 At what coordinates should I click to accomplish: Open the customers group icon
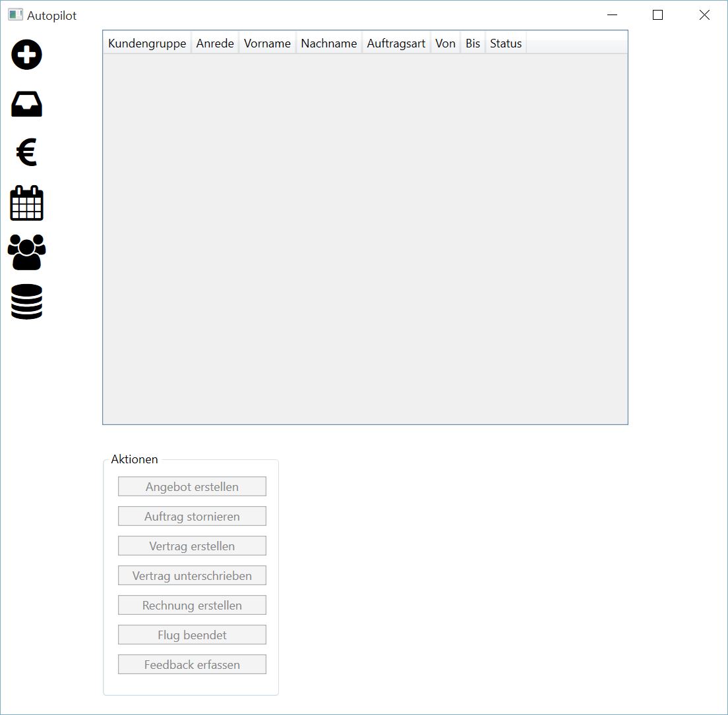pyautogui.click(x=26, y=252)
